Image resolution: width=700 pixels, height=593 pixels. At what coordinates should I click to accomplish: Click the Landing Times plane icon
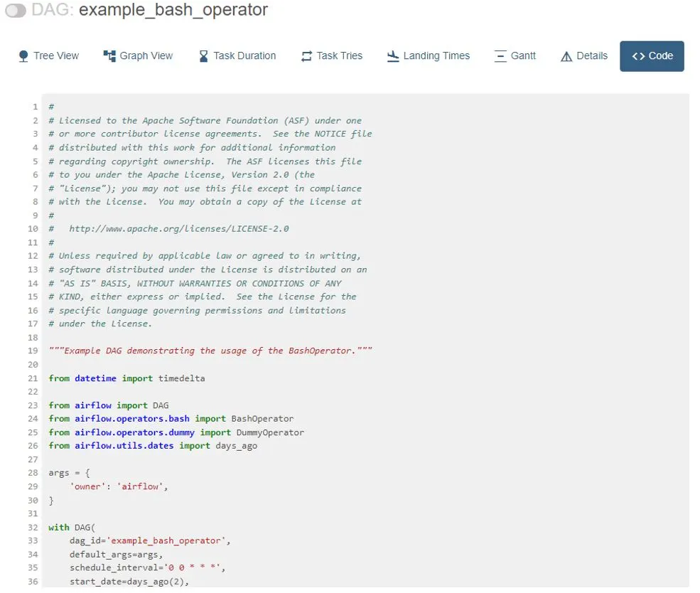coord(393,56)
